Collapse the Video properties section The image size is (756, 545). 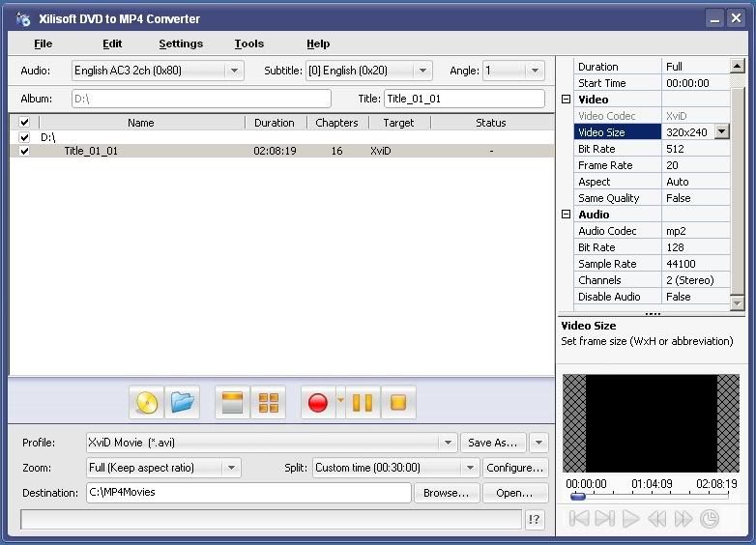[567, 100]
